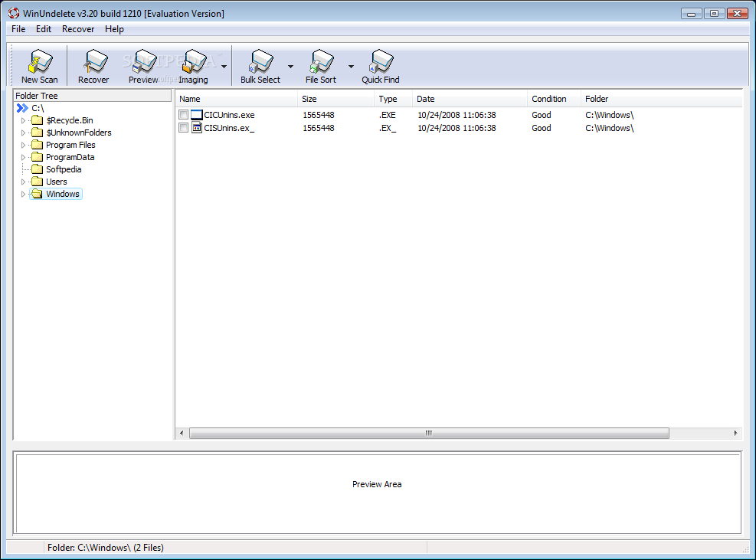Sort list by Date column header

coord(470,99)
